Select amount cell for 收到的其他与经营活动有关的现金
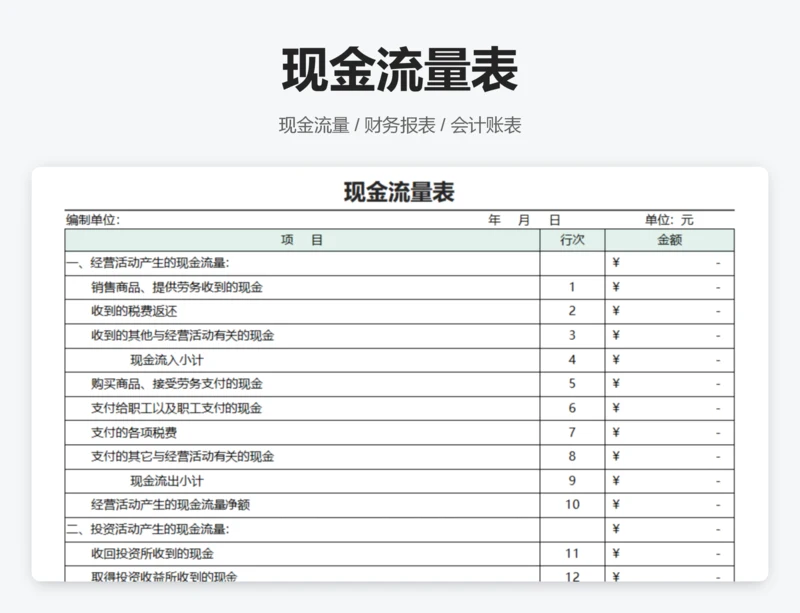The width and height of the screenshot is (800, 613). 670,336
